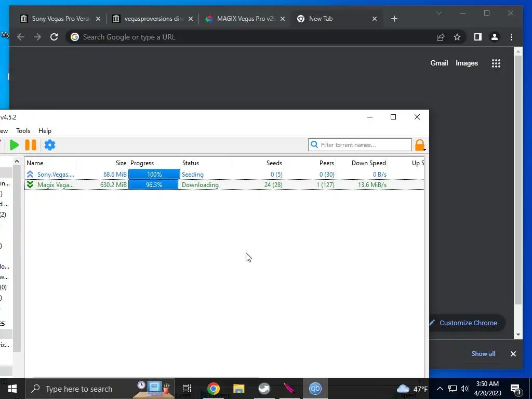Sort torrents by Seeds column
The width and height of the screenshot is (532, 399).
[258, 163]
